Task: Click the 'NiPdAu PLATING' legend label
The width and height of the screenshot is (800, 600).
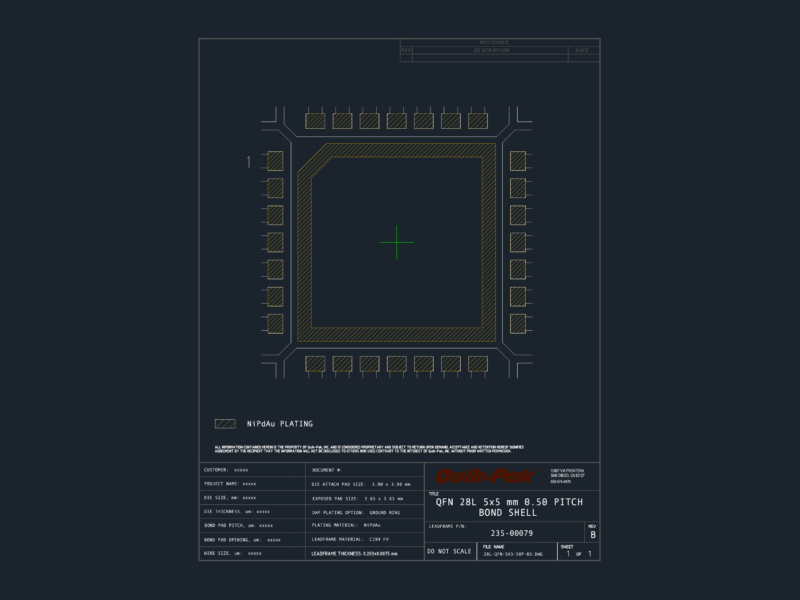Action: pos(280,424)
